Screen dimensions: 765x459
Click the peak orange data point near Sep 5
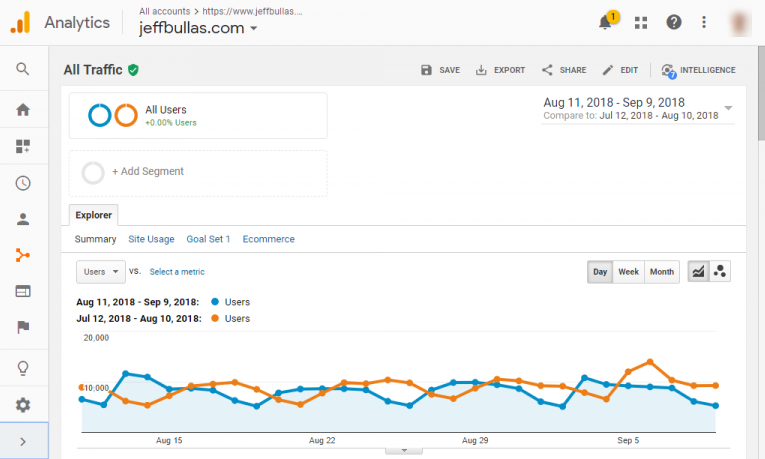click(650, 362)
